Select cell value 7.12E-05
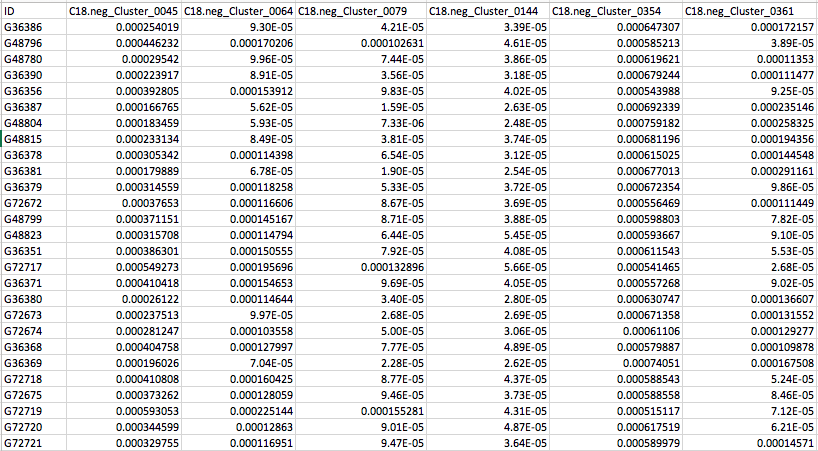This screenshot has height=451, width=818. (750, 411)
